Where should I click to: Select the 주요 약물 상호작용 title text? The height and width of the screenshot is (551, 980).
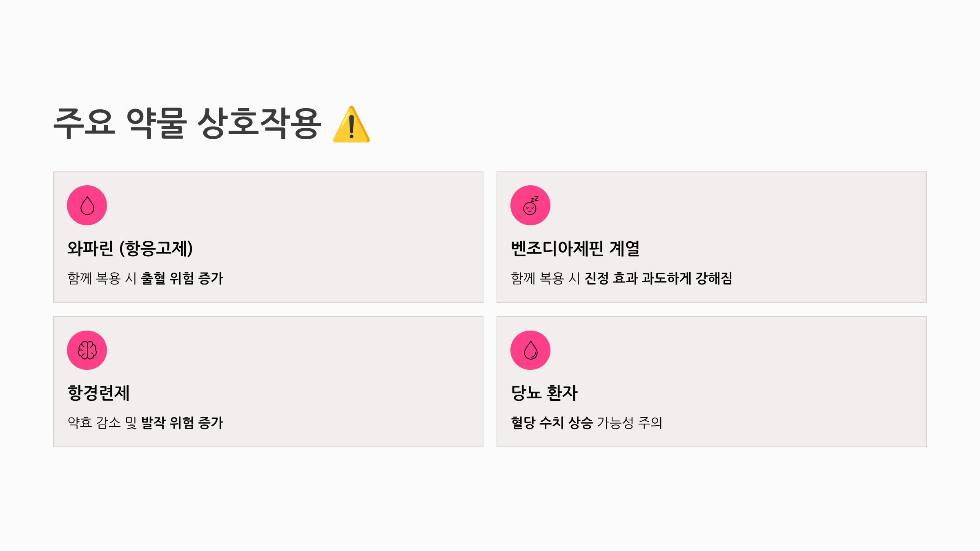tap(187, 123)
